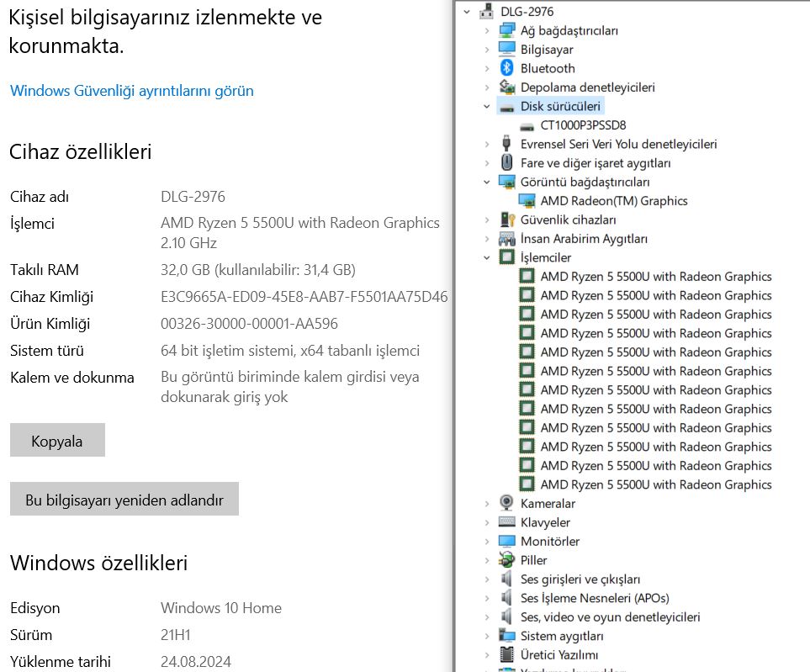The height and width of the screenshot is (672, 810).
Task: Click the Sistem türü 64 bit value
Action: click(290, 351)
